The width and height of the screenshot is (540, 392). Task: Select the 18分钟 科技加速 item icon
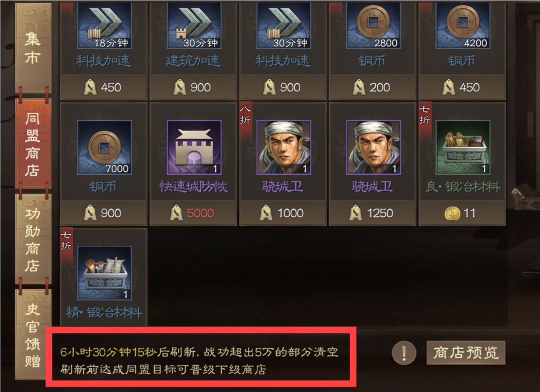[104, 25]
